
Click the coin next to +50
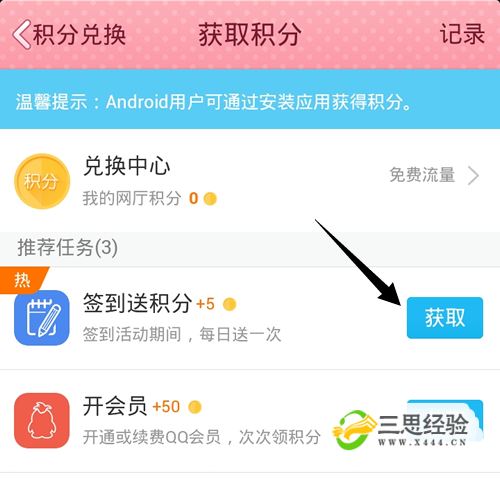(195, 407)
